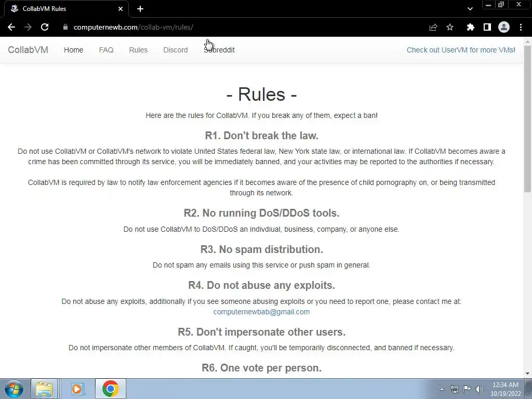Image resolution: width=532 pixels, height=399 pixels.
Task: Open the Extensions puzzle icon
Action: [x=471, y=27]
